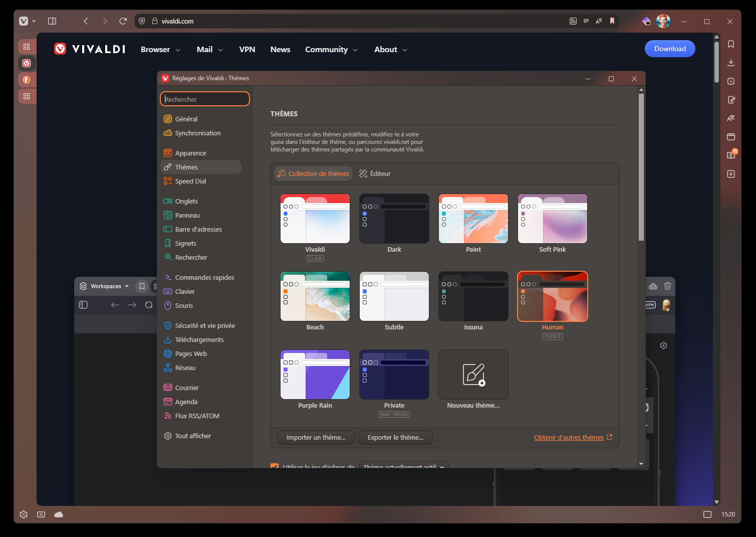
Task: Click the settings window vertical scrollbar
Action: tap(641, 167)
